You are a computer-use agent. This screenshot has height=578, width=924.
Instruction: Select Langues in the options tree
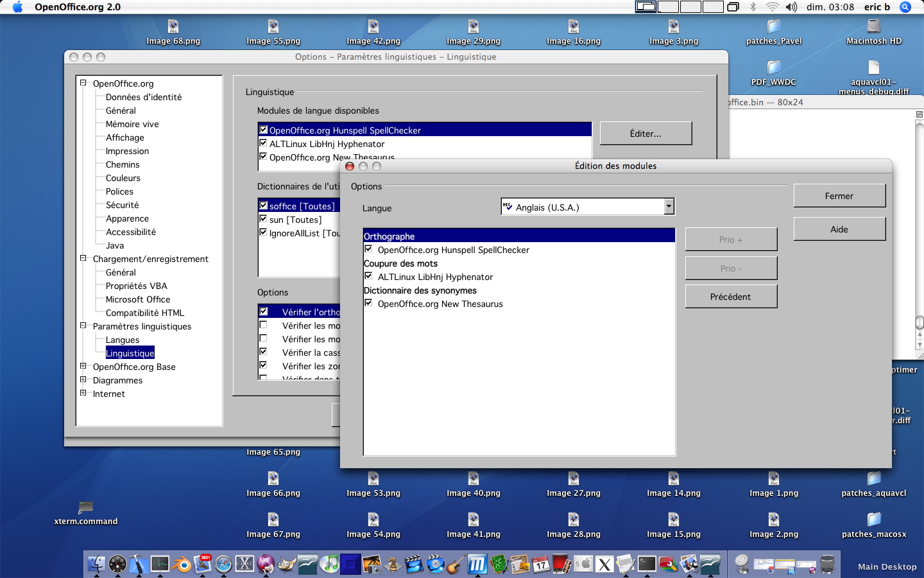(x=123, y=340)
